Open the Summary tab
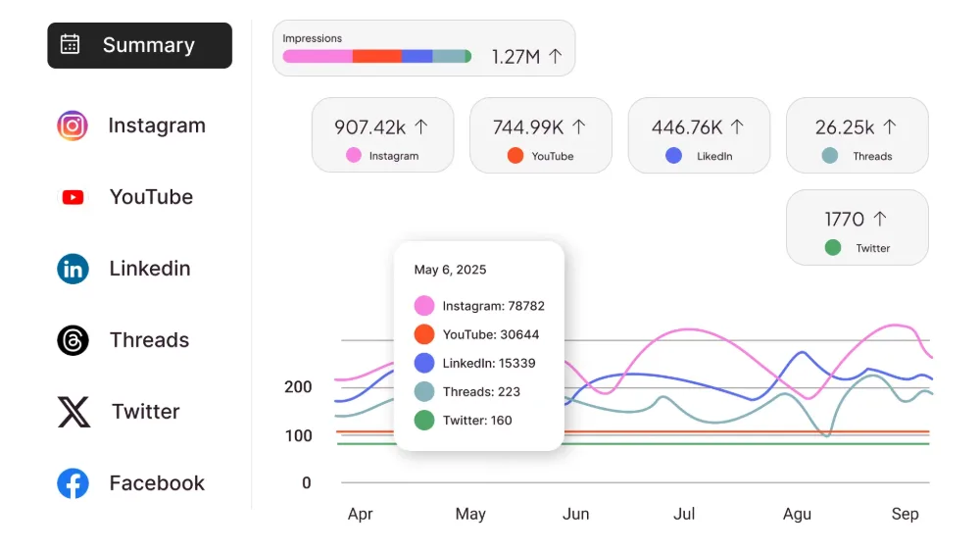The image size is (980, 552). (x=140, y=46)
